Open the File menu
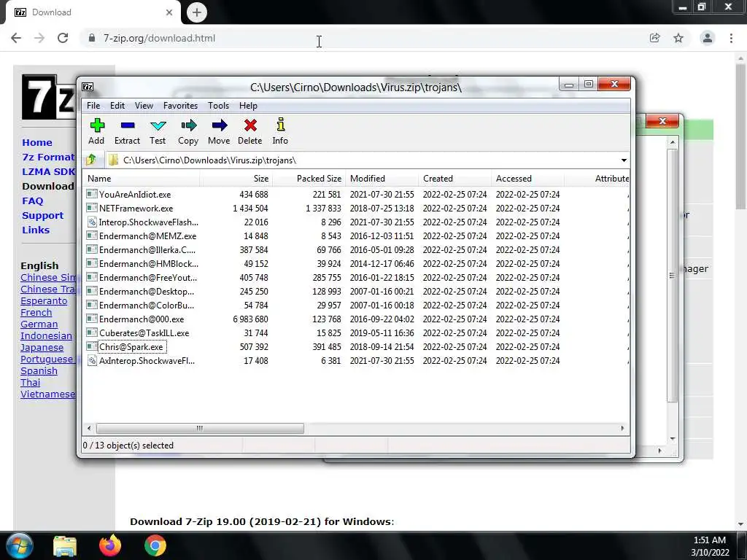Viewport: 747px width, 560px height. [x=93, y=106]
